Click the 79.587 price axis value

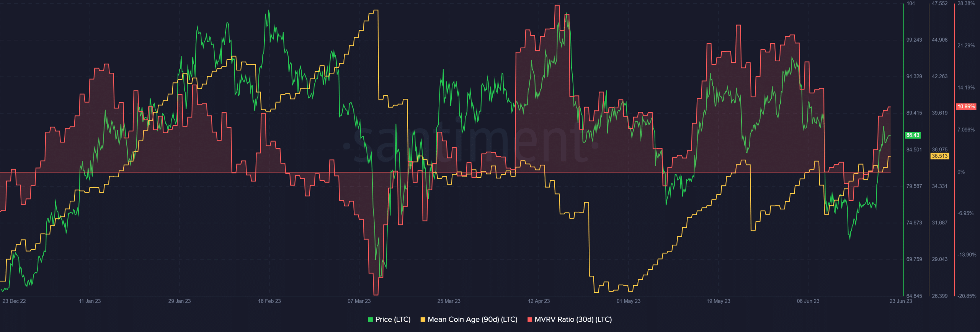[x=914, y=186]
